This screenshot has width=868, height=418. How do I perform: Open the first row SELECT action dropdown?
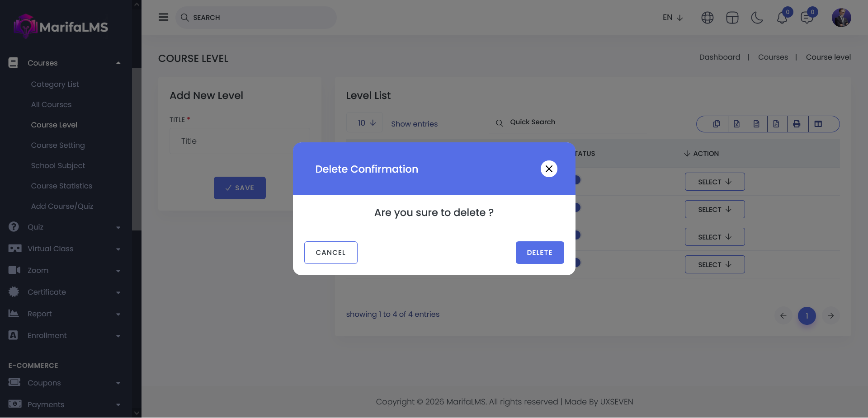pyautogui.click(x=714, y=182)
